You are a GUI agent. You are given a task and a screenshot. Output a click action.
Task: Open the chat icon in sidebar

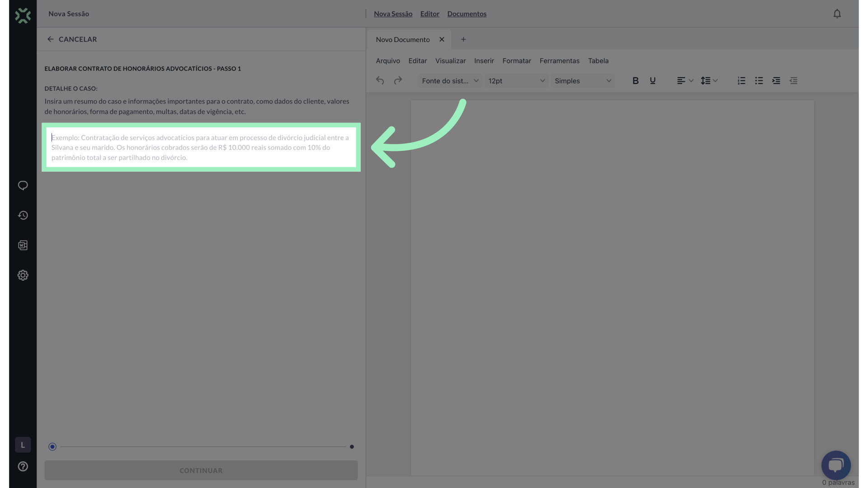click(x=23, y=186)
